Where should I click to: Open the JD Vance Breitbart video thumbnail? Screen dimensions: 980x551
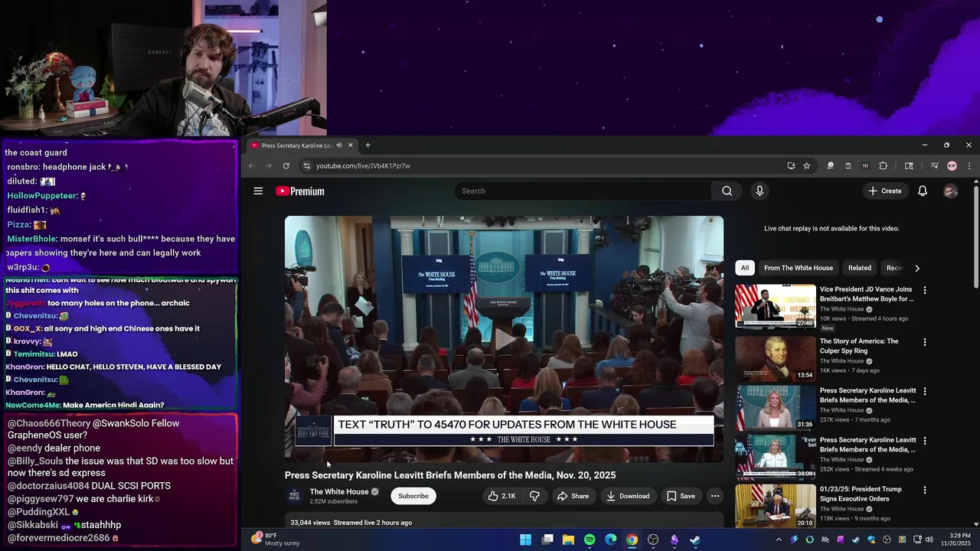[776, 306]
